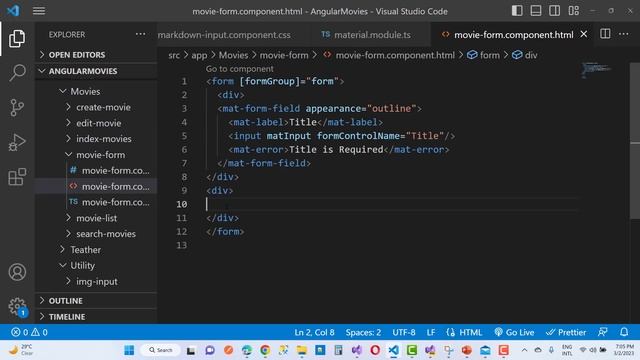Open the Search view in activity bar
The height and width of the screenshot is (360, 640).
pos(17,73)
